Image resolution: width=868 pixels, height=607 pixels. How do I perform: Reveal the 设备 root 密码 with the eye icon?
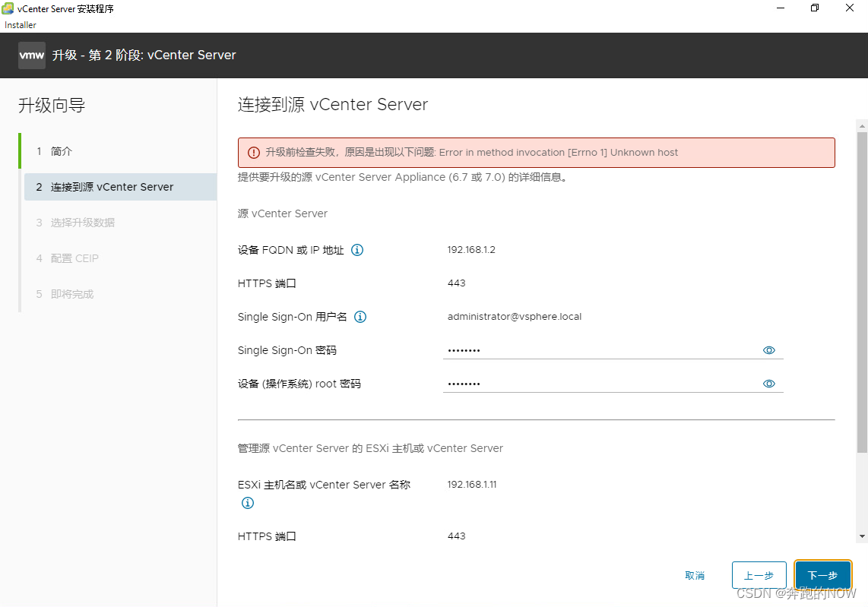point(769,384)
